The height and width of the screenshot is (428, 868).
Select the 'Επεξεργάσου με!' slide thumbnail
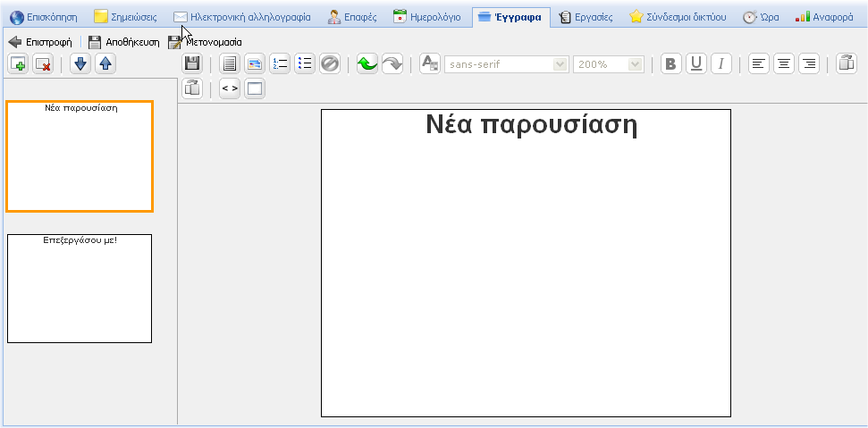point(80,288)
